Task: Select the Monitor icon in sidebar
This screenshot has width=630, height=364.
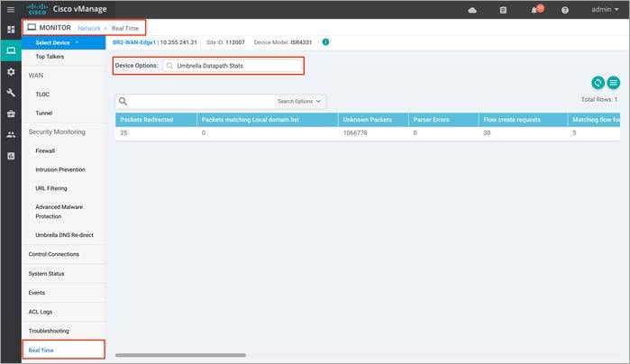Action: coord(11,50)
